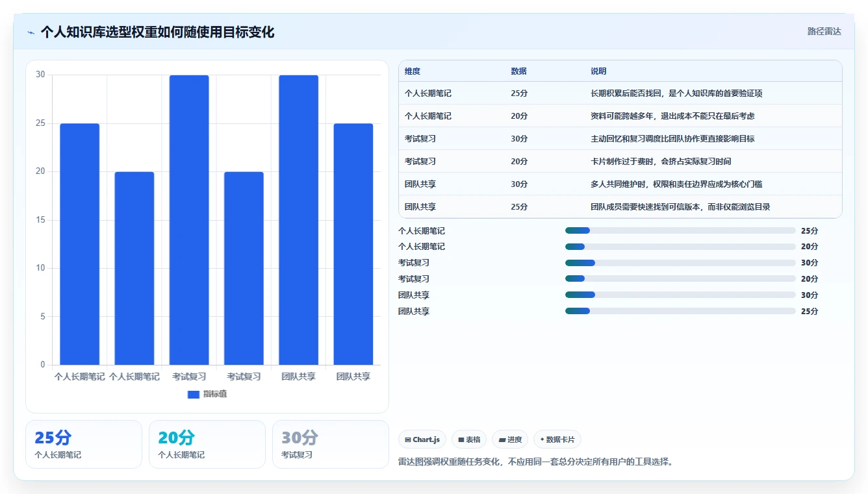Click the footer note starting 雷达图强调权重随任务变化

click(x=536, y=462)
